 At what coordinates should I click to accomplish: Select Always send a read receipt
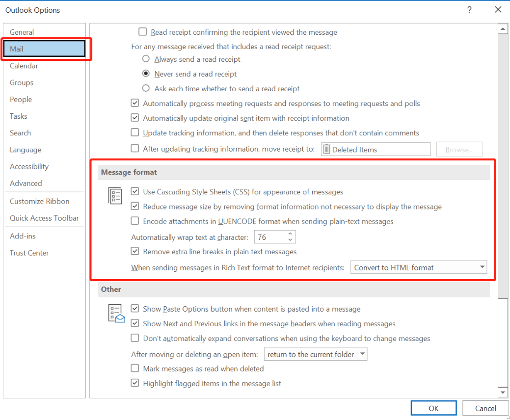tap(146, 59)
